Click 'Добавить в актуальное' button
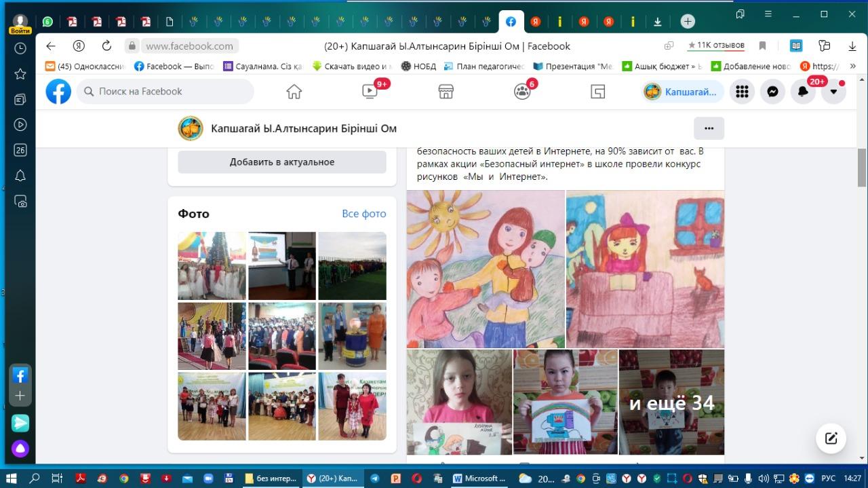The width and height of the screenshot is (868, 488). (282, 162)
